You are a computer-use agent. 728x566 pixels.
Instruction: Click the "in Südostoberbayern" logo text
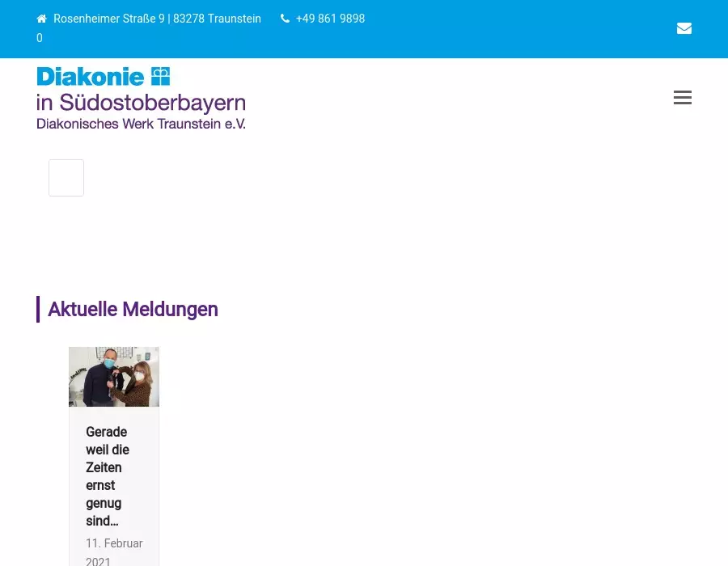(141, 103)
